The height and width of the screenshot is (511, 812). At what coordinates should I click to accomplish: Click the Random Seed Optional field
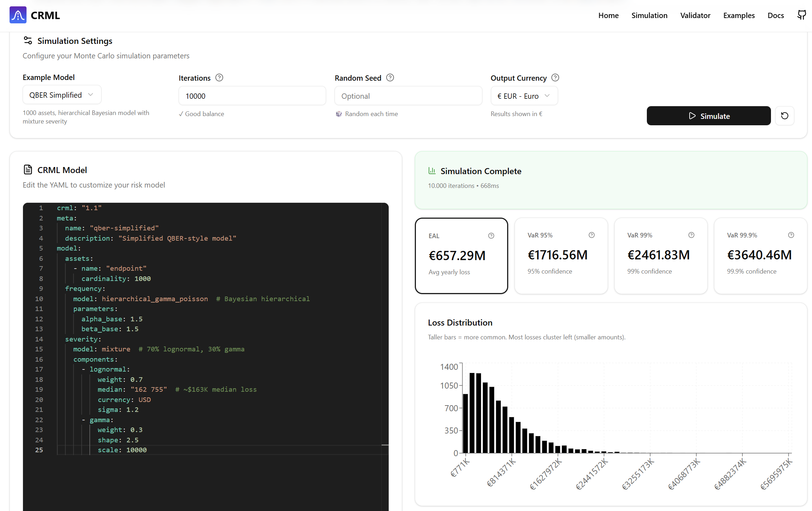[x=408, y=96]
